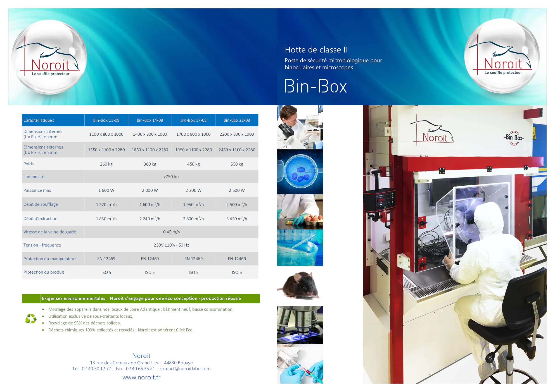Select the "550 kg" weight value
555x392 pixels.
pyautogui.click(x=237, y=164)
